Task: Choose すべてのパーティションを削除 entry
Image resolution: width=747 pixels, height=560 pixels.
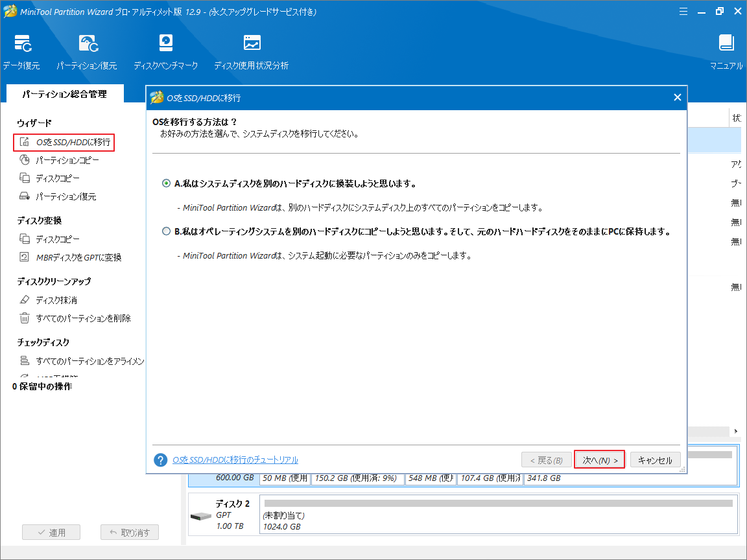Action: coord(84,318)
